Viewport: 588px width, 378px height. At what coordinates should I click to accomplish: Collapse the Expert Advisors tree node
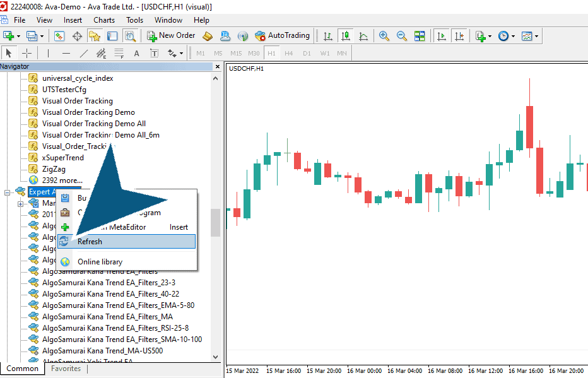[8, 192]
